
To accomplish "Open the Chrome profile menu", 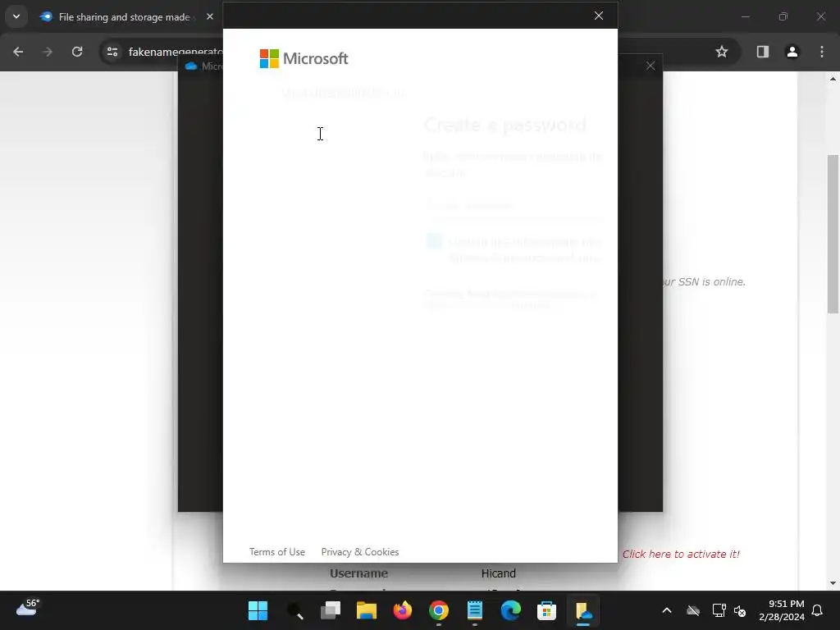I will coord(792,52).
